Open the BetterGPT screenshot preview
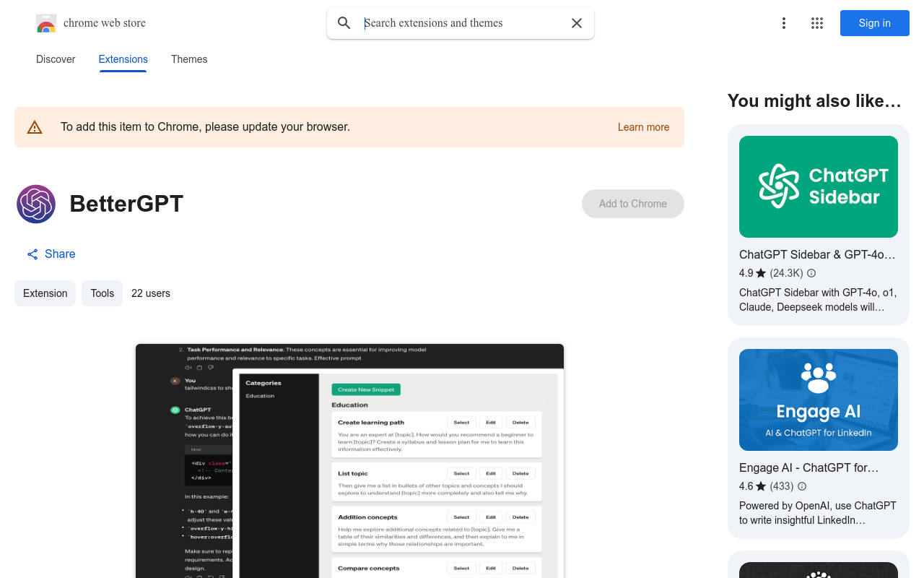Viewport: 924px width, 578px height. tap(349, 461)
